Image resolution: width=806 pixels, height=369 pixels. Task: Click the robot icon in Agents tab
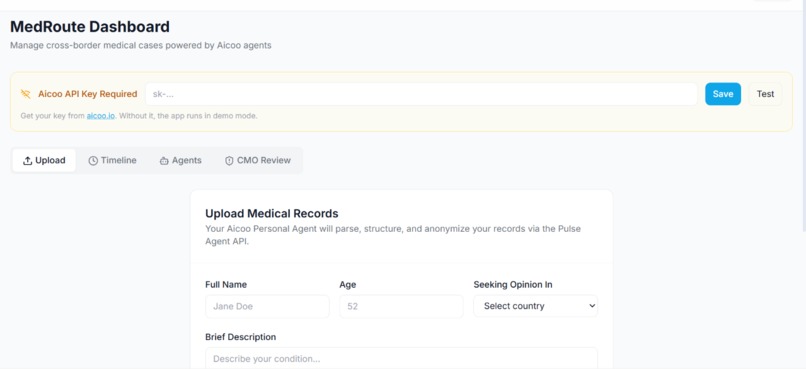coord(164,161)
